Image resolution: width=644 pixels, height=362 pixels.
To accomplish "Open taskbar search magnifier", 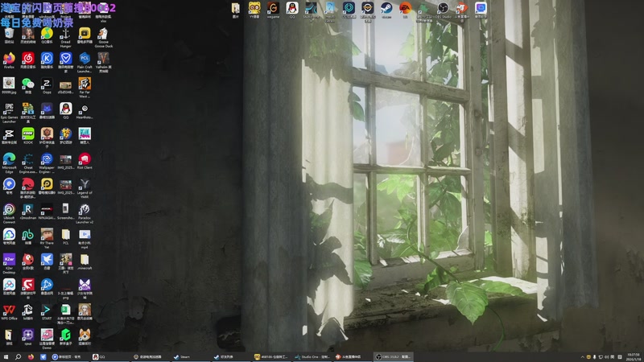I will click(x=18, y=357).
